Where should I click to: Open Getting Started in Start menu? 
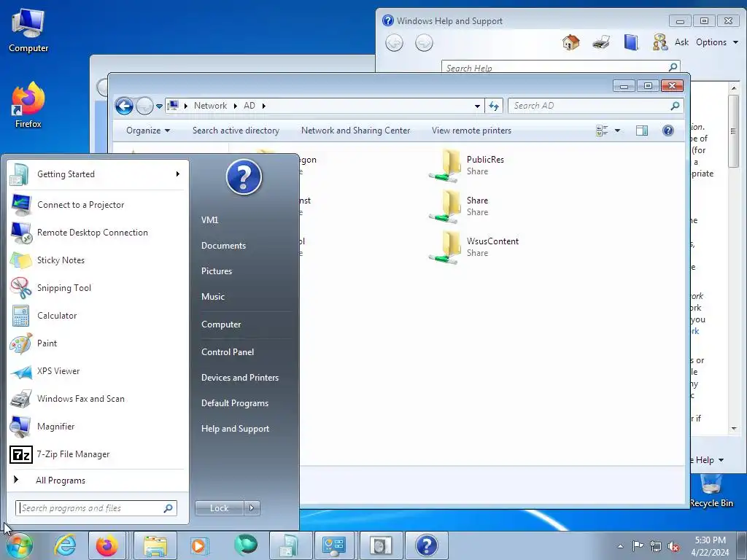pyautogui.click(x=98, y=174)
